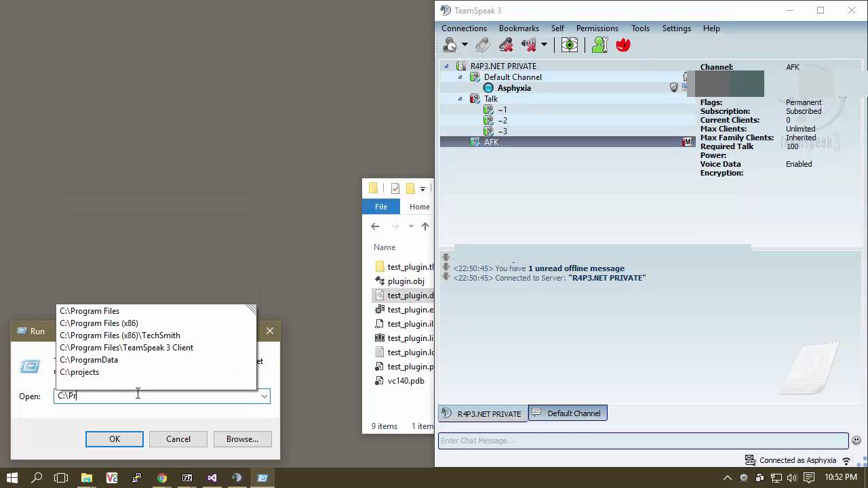The height and width of the screenshot is (488, 868).
Task: Open the Run dialog Open combo dropdown
Action: (264, 396)
